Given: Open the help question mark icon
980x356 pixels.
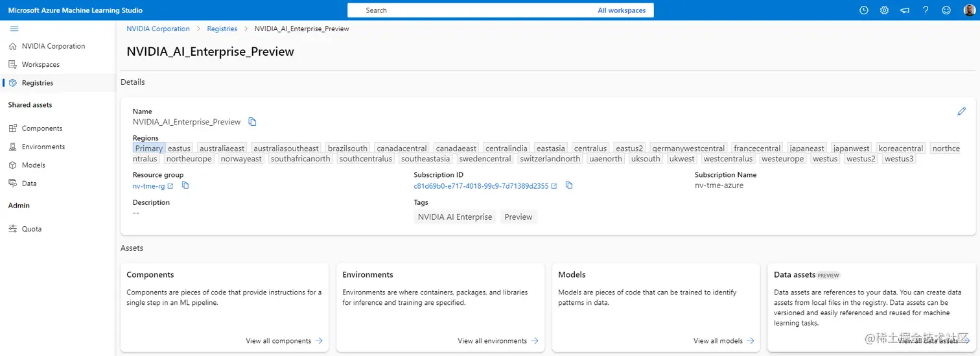Looking at the screenshot, I should click(x=926, y=10).
